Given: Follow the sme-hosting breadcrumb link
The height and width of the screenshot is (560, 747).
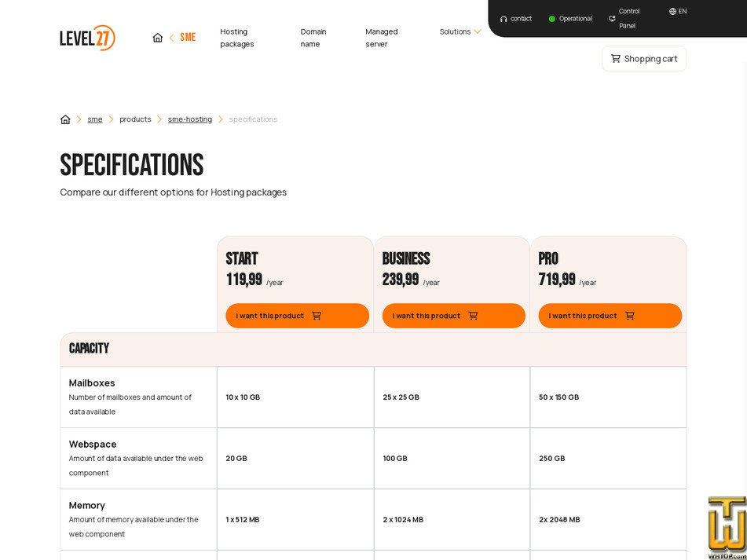Looking at the screenshot, I should click(x=190, y=119).
